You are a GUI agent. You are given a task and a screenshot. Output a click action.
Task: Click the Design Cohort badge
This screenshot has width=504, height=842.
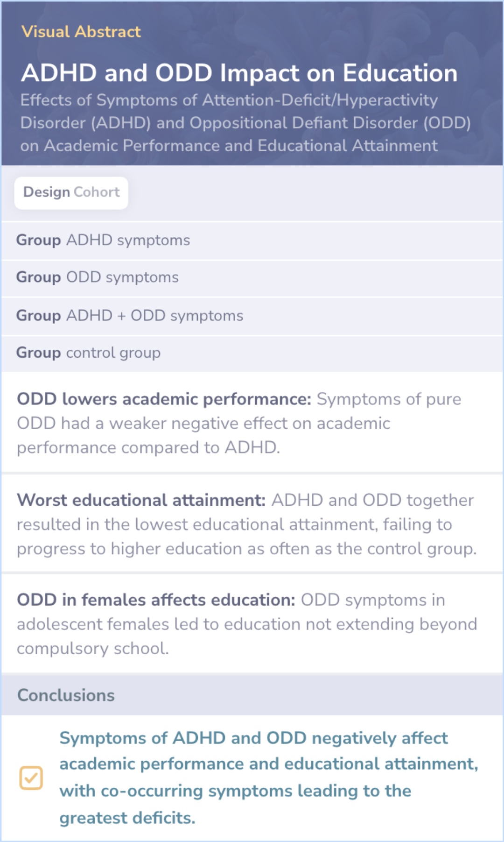tap(71, 192)
